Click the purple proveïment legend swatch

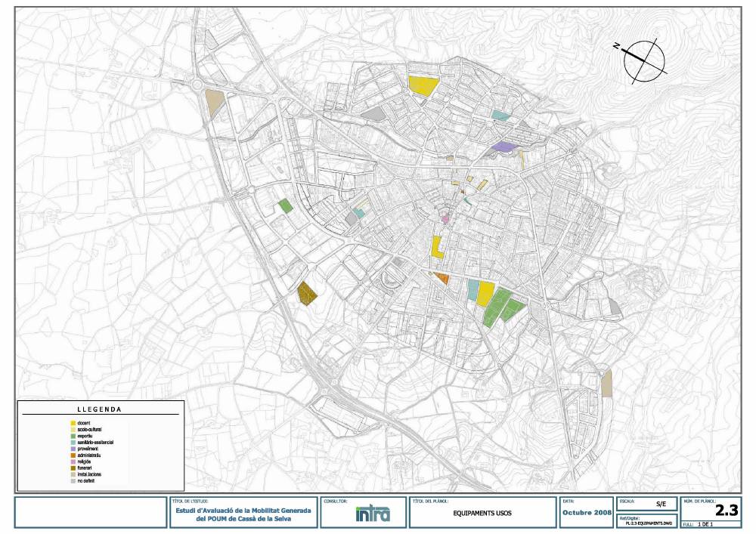[x=73, y=448]
